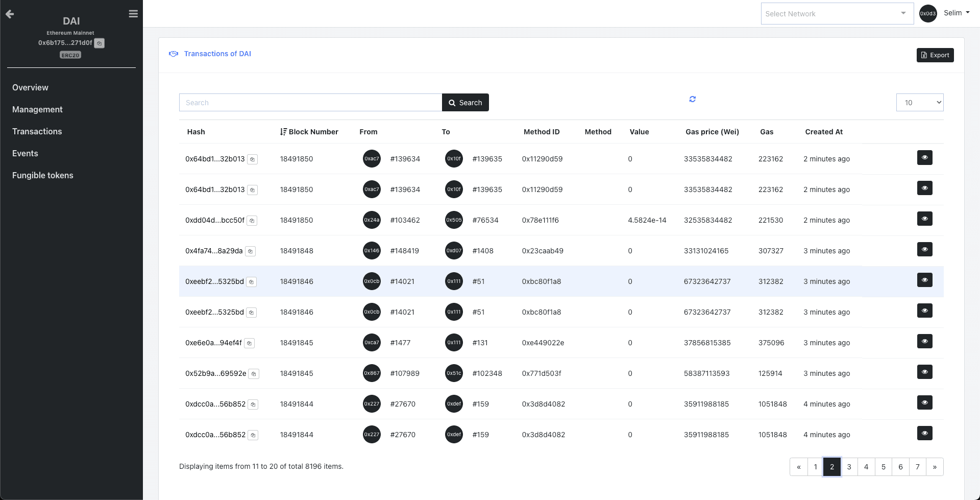Open the Selim user menu
Image resolution: width=980 pixels, height=500 pixels.
tap(956, 13)
